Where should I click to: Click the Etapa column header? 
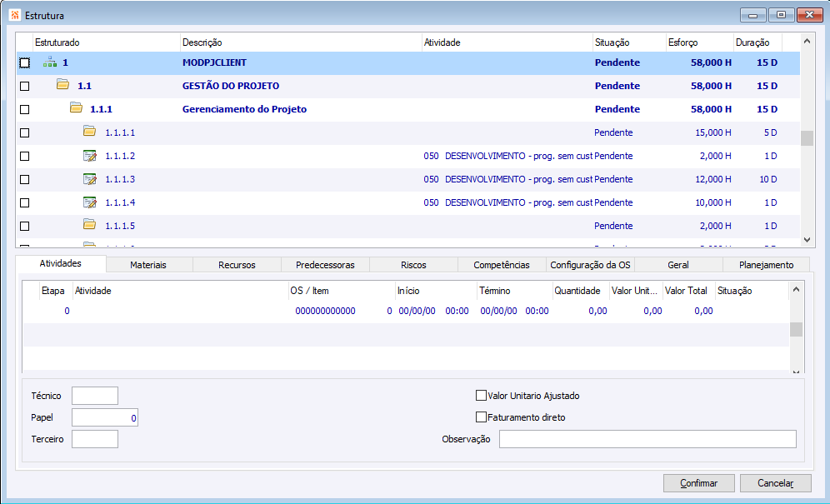[56, 291]
